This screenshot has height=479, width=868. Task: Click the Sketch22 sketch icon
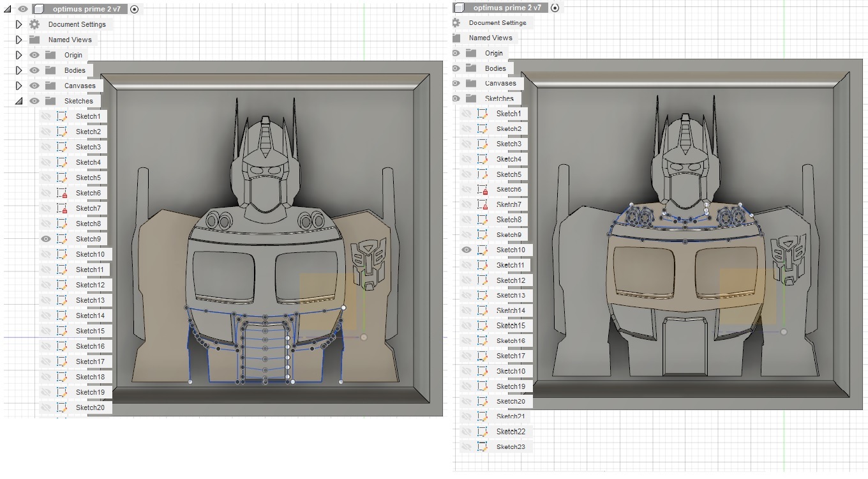click(483, 432)
